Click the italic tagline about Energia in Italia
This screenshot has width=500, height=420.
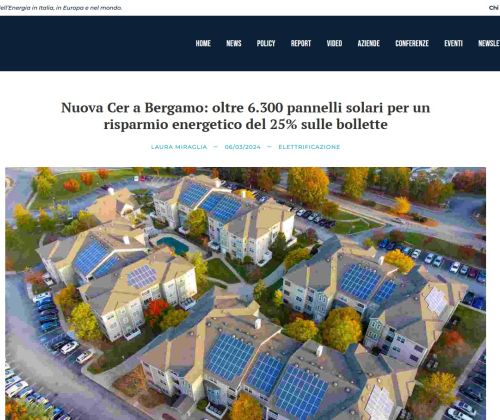click(x=61, y=8)
